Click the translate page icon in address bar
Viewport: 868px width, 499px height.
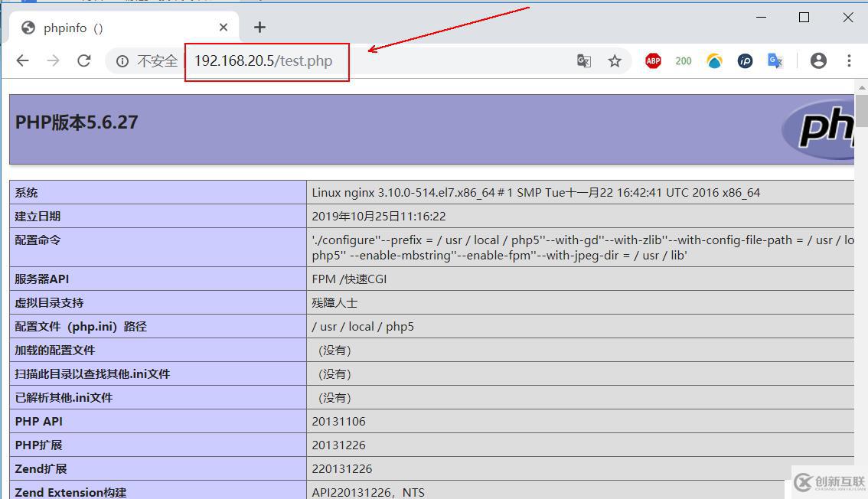[583, 60]
